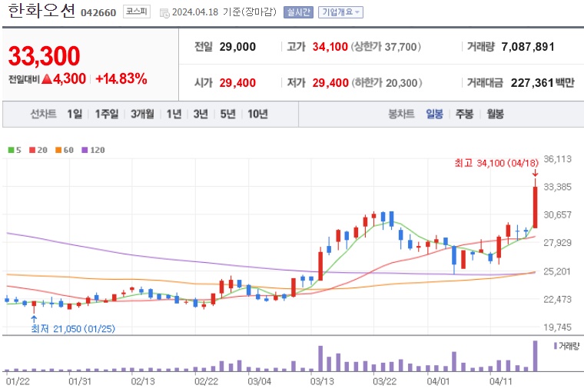Screen dimensions: 584x392
Task: Click the 최저 21,050 (01/25) marker
Action: 73,329
